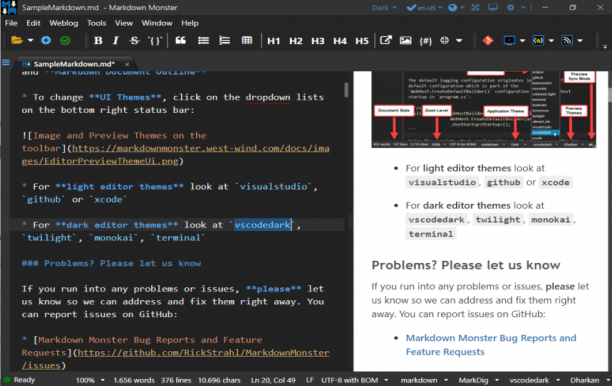Open a file with the folder icon
Screen dimensions: 612x386
tap(17, 40)
